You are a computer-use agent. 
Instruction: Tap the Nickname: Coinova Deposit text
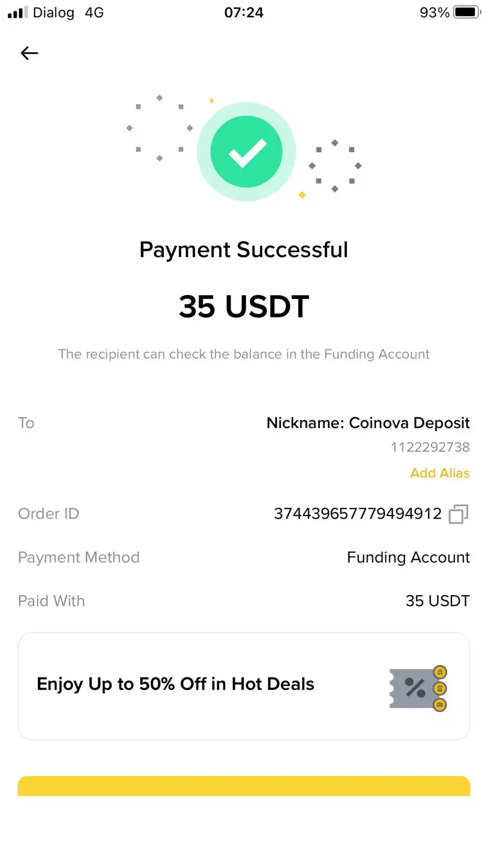[x=368, y=423]
